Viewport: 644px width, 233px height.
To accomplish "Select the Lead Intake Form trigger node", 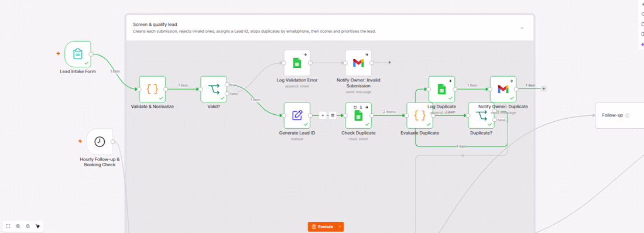I will click(x=78, y=54).
